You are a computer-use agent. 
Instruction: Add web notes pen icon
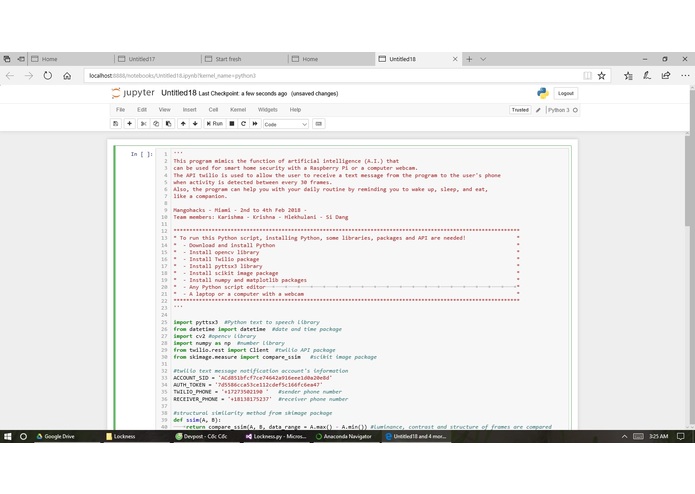pyautogui.click(x=647, y=76)
